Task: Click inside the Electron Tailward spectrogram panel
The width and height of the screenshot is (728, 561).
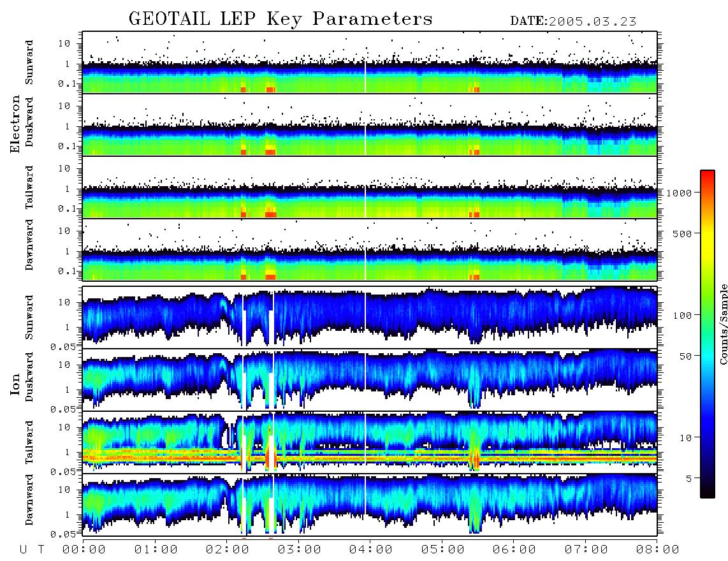Action: click(370, 187)
